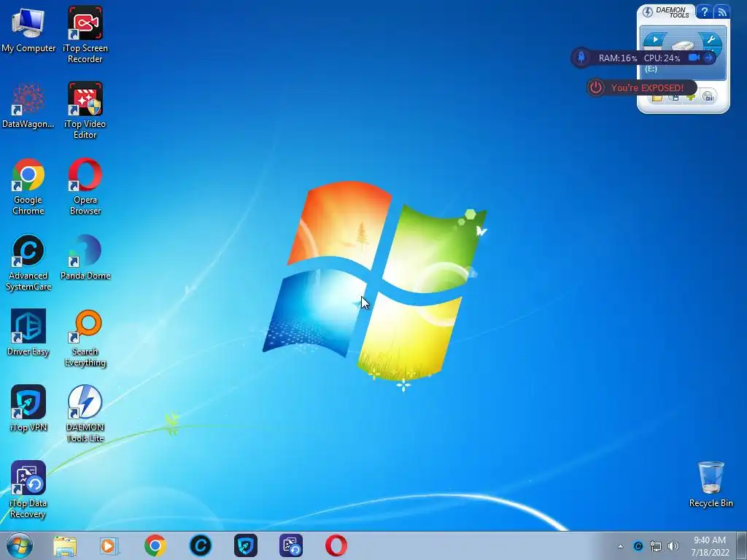Click the rocket boost icon on performance monitor
Image resolution: width=747 pixels, height=560 pixels.
tap(581, 58)
